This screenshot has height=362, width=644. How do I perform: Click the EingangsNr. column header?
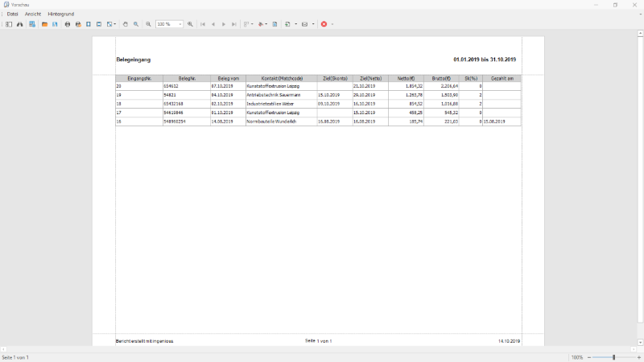click(x=139, y=78)
